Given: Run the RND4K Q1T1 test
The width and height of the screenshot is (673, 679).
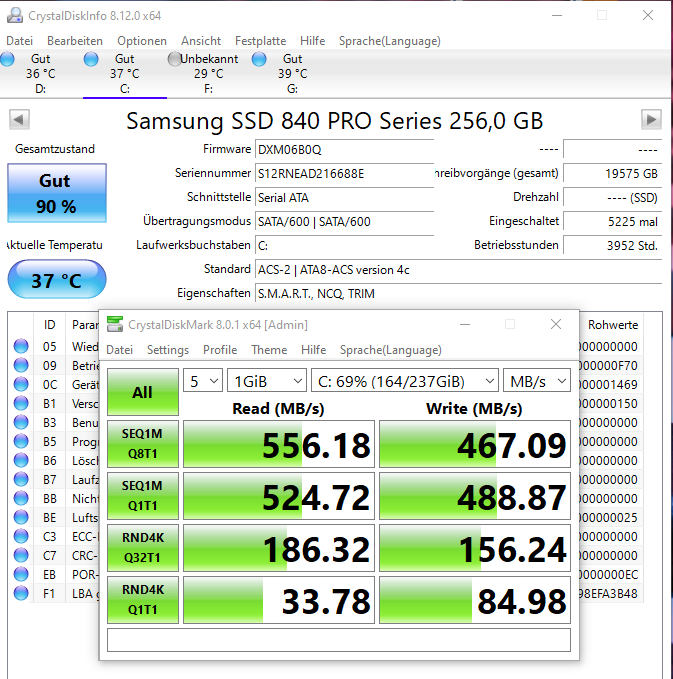Looking at the screenshot, I should [142, 600].
